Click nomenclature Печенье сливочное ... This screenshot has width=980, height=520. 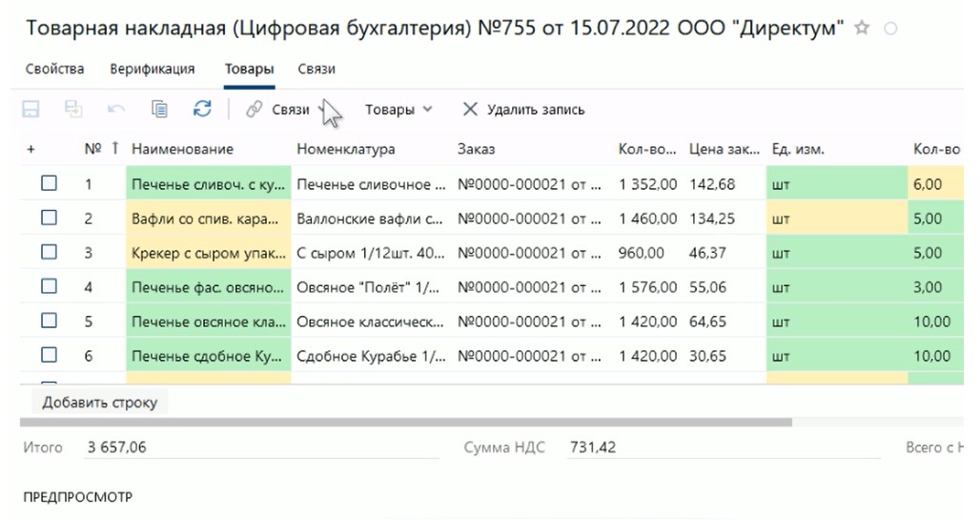[370, 184]
